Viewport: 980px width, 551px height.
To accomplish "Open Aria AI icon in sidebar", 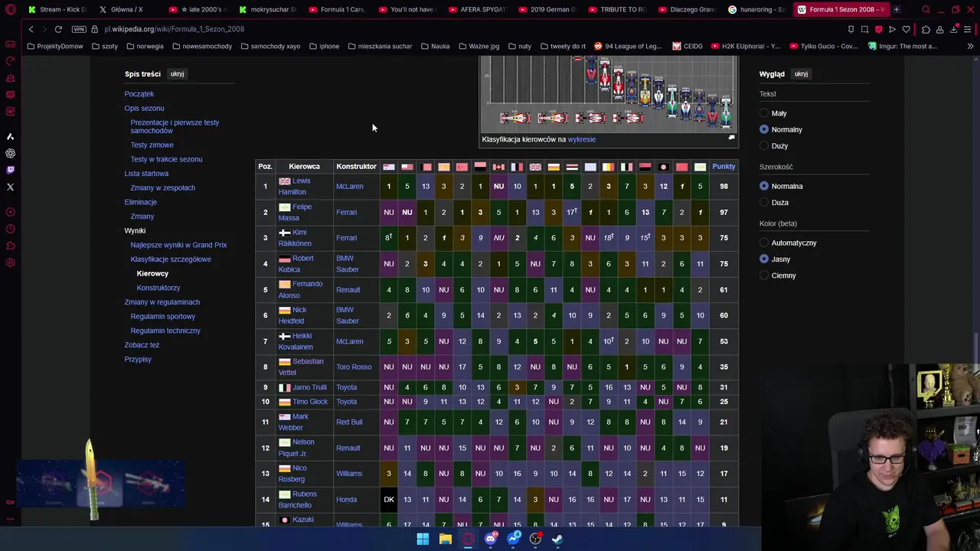I will tap(10, 136).
